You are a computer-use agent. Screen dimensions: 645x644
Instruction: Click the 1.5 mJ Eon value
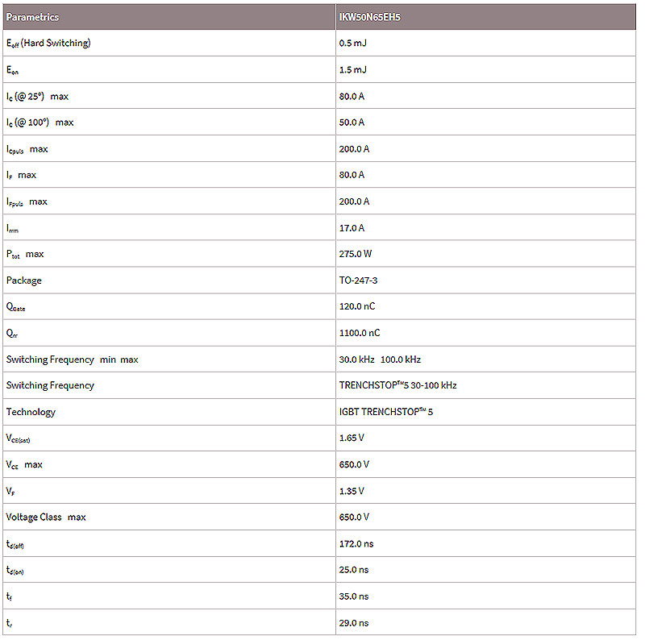[353, 70]
